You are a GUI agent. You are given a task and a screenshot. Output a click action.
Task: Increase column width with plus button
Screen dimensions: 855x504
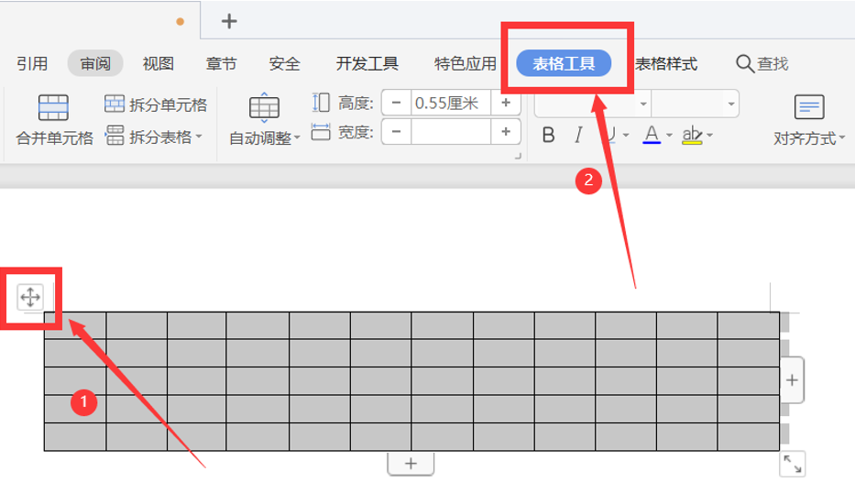tap(506, 131)
